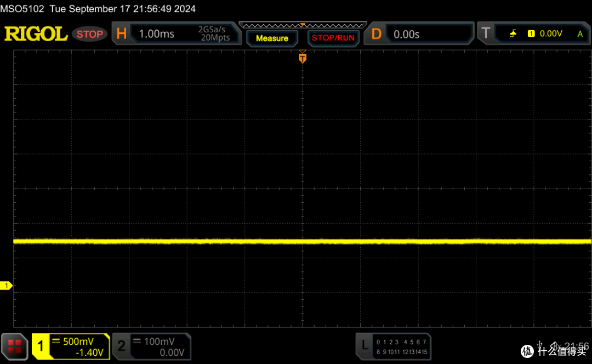The width and height of the screenshot is (592, 364).
Task: Click channel 1 DC coupling icon
Action: [56, 342]
